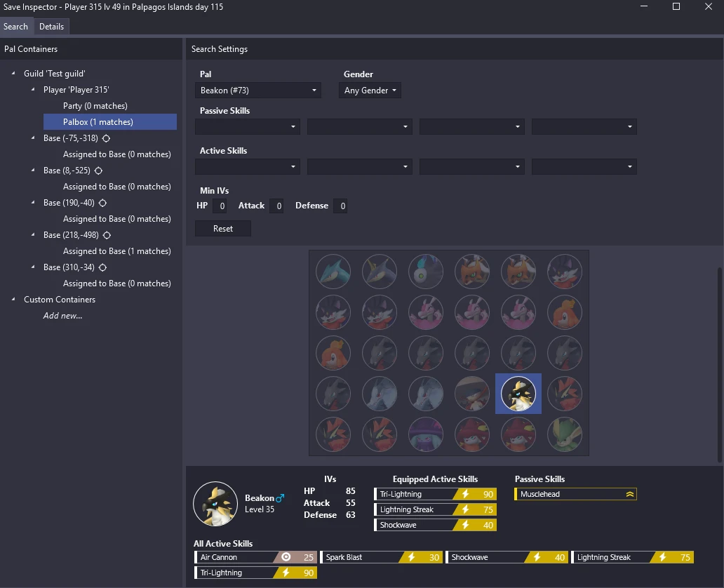Select the blue shark pal thumbnail
The width and height of the screenshot is (724, 588).
[x=333, y=272]
